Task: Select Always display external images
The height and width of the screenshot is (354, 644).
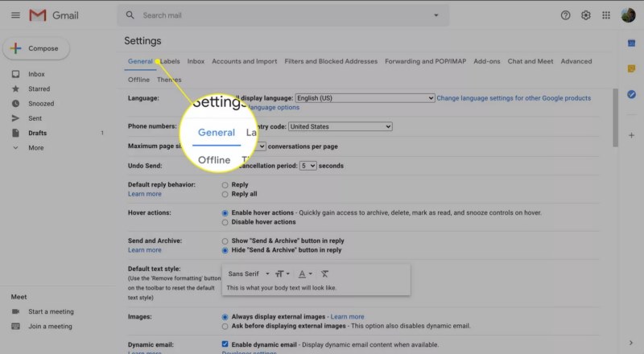Action: pyautogui.click(x=225, y=317)
